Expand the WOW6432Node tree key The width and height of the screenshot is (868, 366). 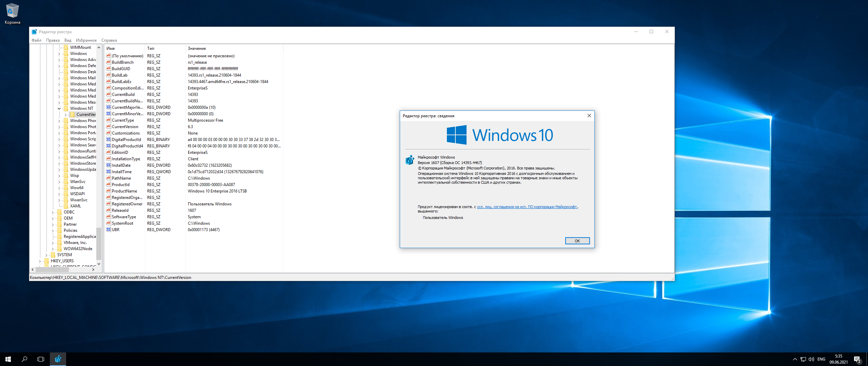(x=53, y=249)
